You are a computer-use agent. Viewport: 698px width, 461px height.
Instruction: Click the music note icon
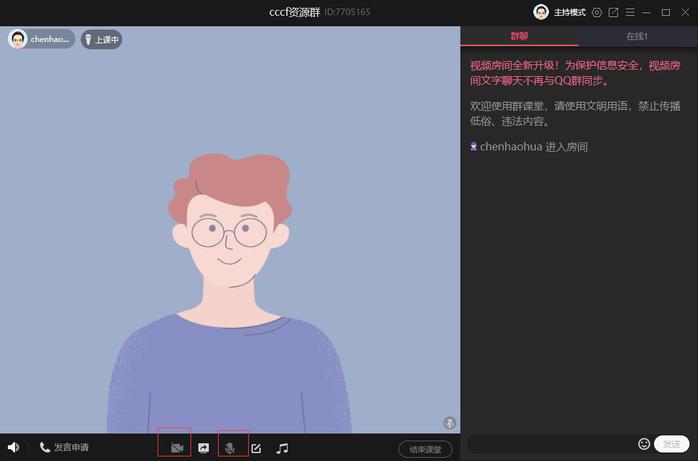(282, 448)
